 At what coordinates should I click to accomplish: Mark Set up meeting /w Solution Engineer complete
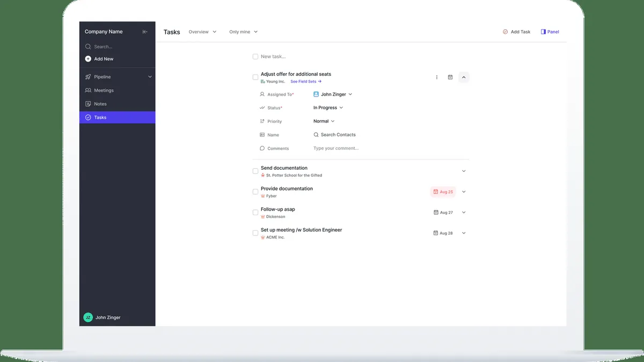tap(255, 233)
